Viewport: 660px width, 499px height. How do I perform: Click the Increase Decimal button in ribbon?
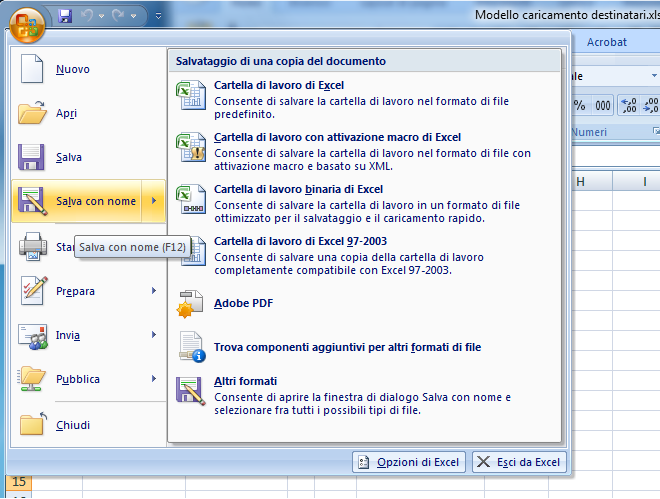click(x=629, y=105)
